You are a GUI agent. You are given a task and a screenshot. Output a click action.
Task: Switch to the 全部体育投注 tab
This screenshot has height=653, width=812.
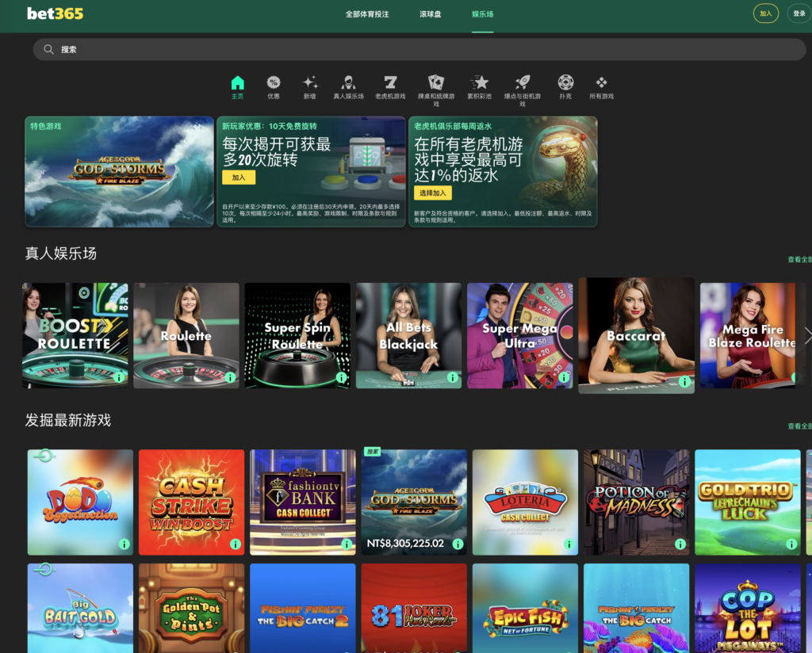click(x=367, y=14)
